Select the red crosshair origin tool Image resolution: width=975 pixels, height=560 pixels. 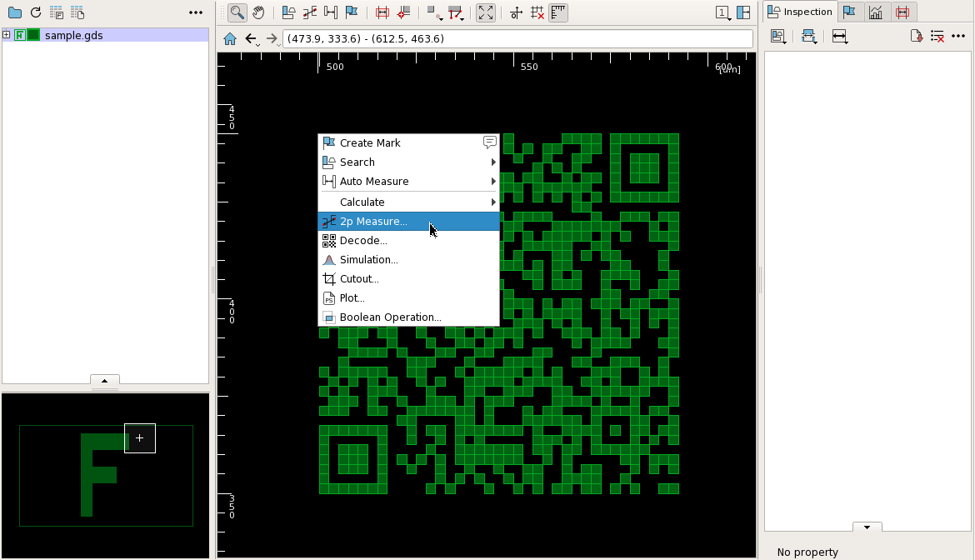click(403, 12)
